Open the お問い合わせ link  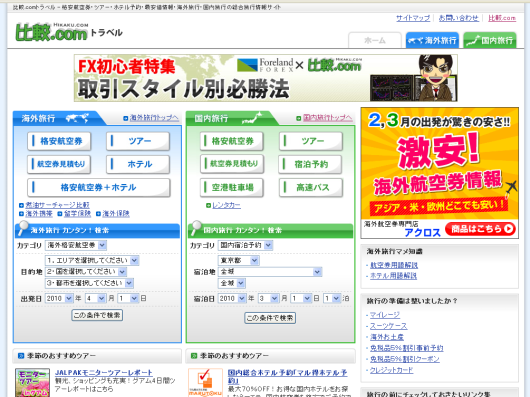tap(459, 18)
